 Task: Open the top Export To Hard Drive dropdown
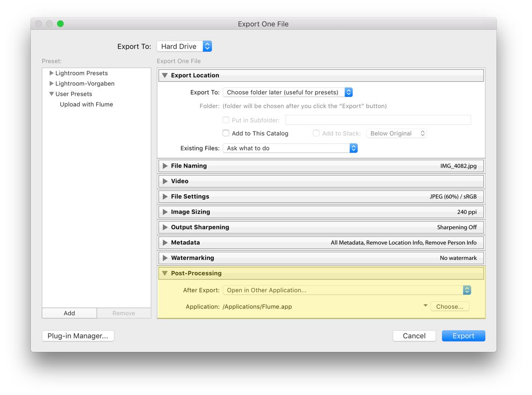pyautogui.click(x=184, y=46)
